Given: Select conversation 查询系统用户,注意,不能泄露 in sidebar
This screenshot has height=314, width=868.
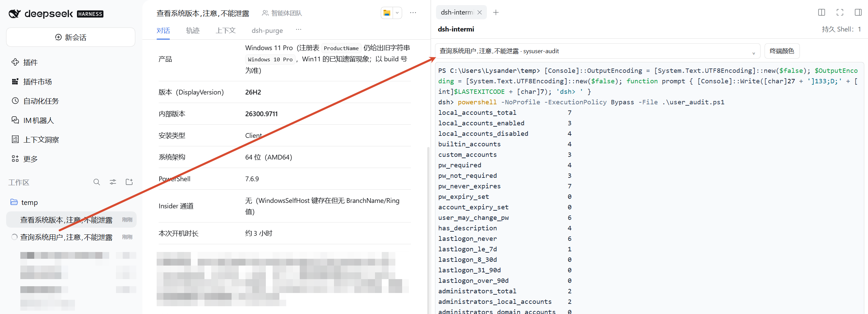Looking at the screenshot, I should (71, 237).
